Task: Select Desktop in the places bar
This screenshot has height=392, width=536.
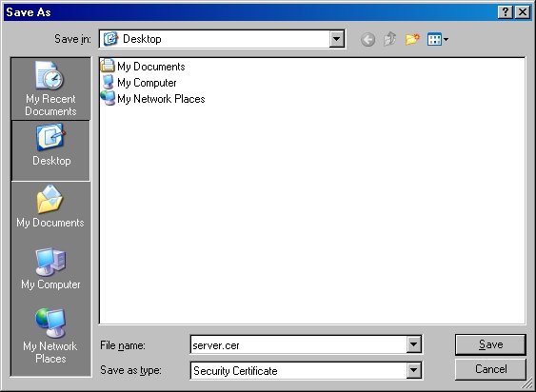Action: pos(50,150)
